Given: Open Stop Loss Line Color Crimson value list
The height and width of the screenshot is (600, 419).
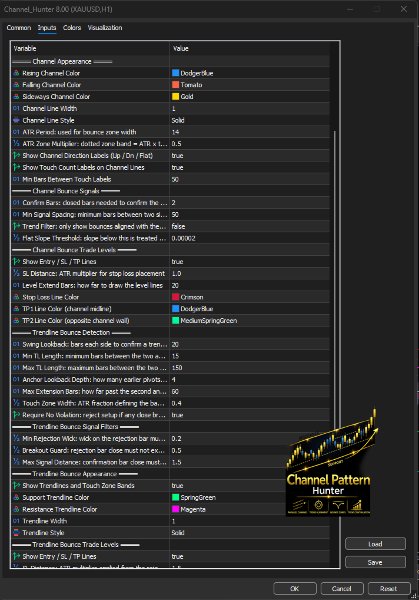Looking at the screenshot, I should click(x=249, y=297).
